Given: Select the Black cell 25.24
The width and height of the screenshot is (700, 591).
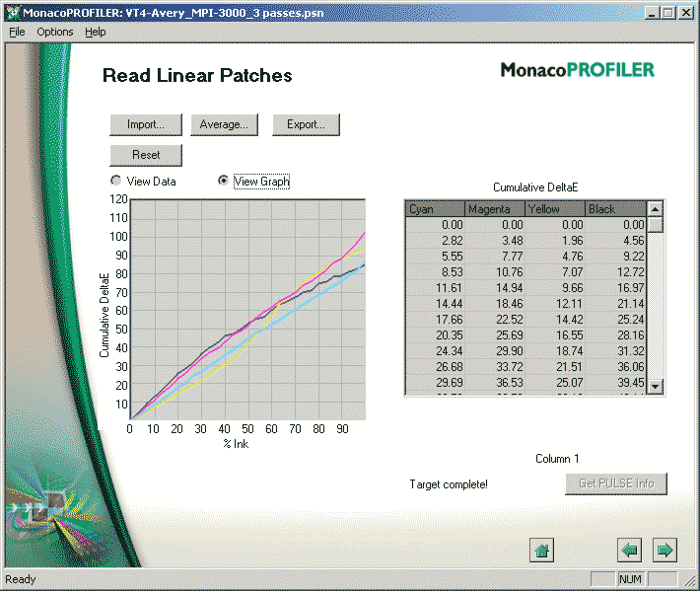Looking at the screenshot, I should click(x=615, y=320).
